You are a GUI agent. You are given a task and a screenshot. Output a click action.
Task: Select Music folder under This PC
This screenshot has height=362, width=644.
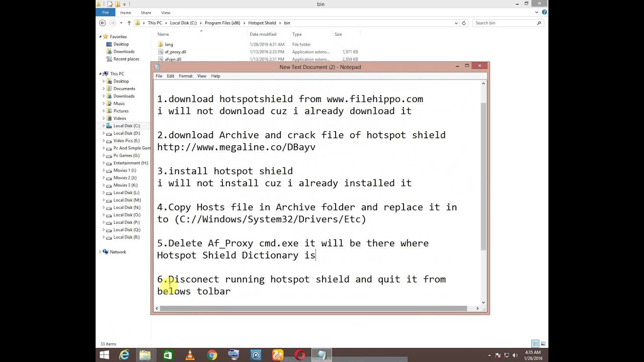pyautogui.click(x=119, y=104)
